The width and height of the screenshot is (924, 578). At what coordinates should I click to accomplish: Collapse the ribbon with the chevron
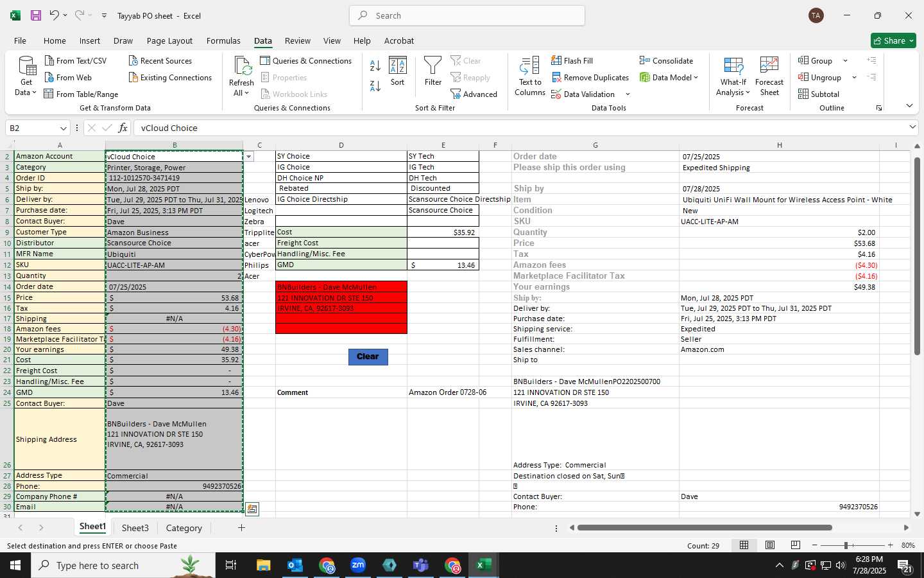click(x=909, y=106)
